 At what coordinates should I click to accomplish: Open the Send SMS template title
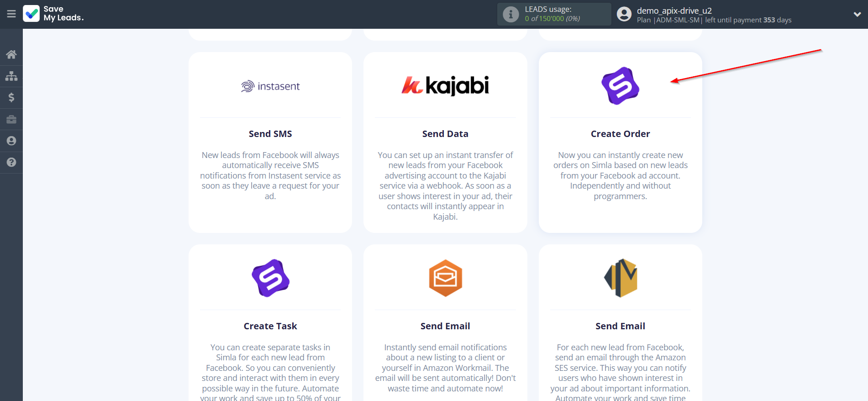(270, 134)
